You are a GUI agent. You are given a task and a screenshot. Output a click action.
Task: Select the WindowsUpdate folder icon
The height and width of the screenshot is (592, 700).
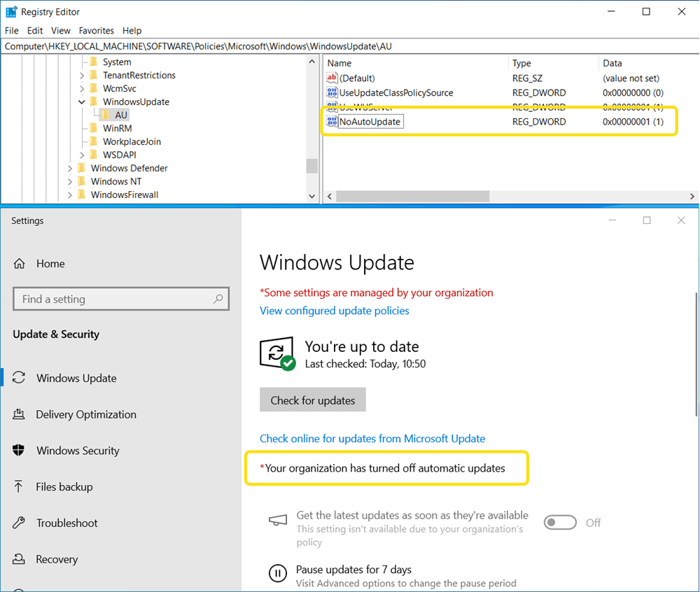click(x=93, y=101)
